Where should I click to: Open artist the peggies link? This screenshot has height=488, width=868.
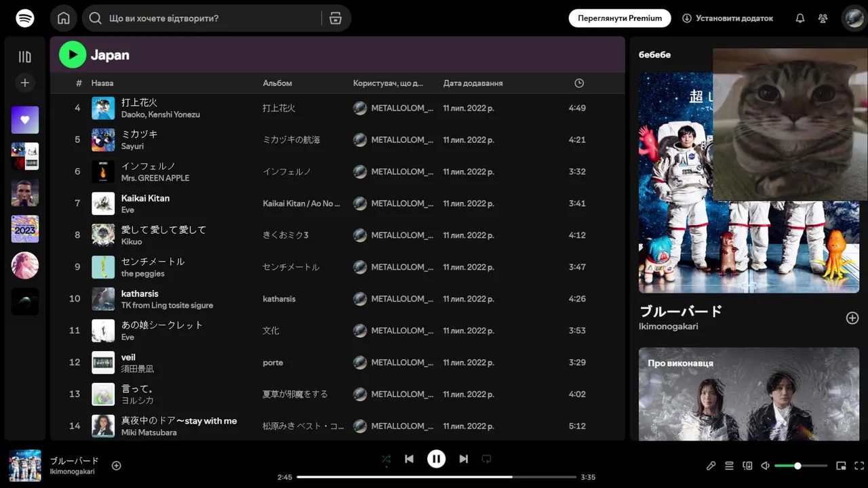tap(143, 274)
